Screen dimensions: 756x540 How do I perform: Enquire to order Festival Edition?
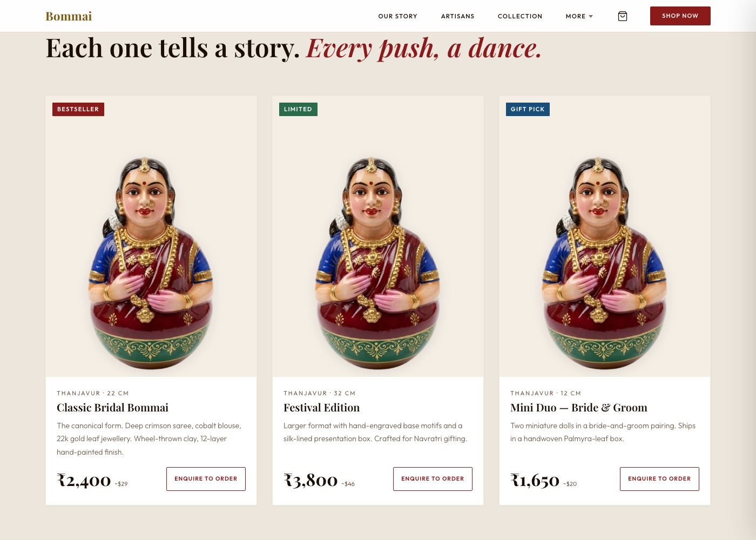(433, 479)
